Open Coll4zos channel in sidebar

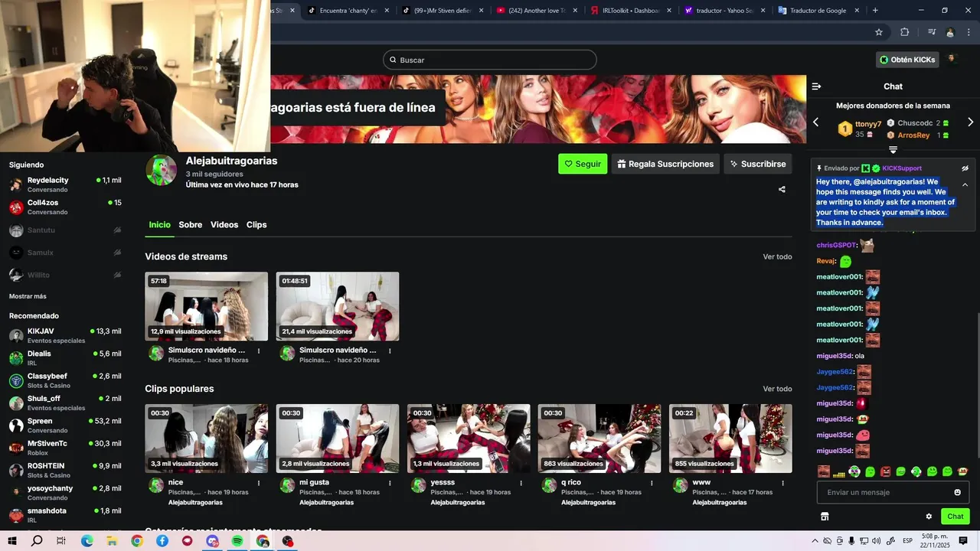(x=65, y=207)
